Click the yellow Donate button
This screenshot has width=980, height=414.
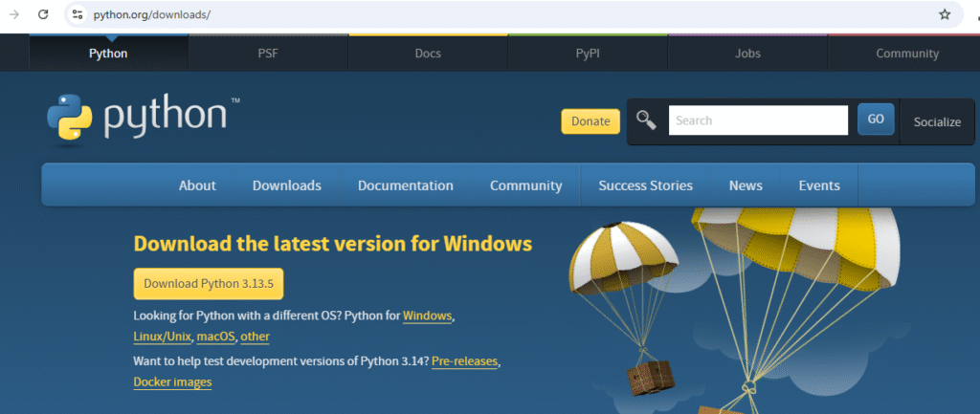590,121
